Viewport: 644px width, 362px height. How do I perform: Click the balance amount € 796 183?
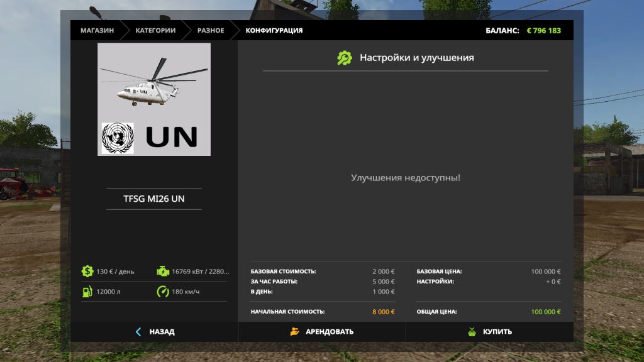click(x=543, y=30)
